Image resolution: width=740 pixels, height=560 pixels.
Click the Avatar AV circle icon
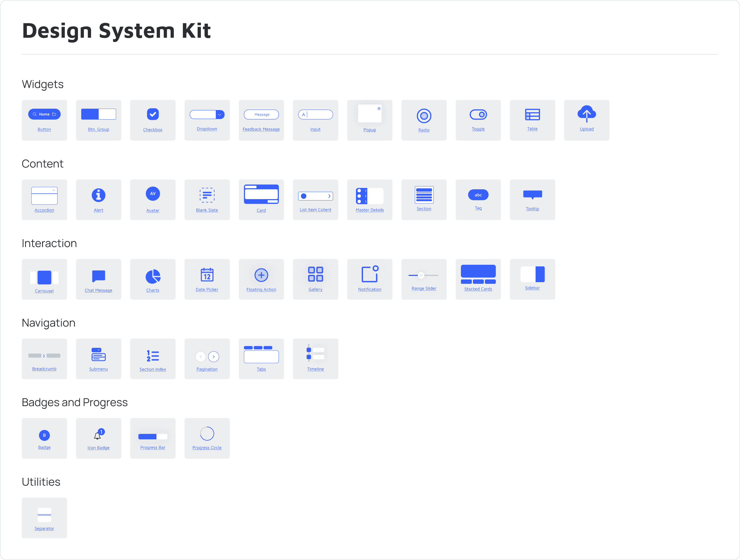[153, 194]
